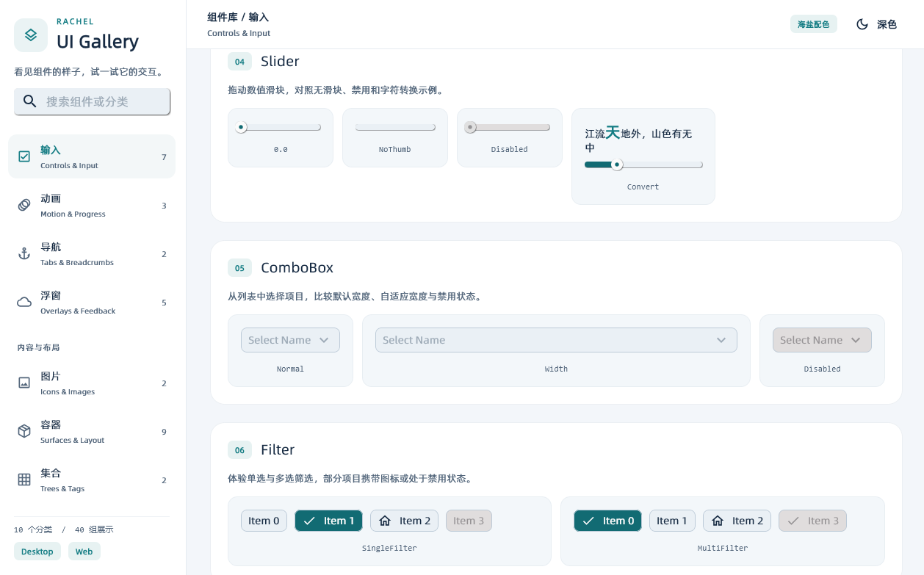
Task: Click the 浮窗 cloud icon
Action: point(24,302)
